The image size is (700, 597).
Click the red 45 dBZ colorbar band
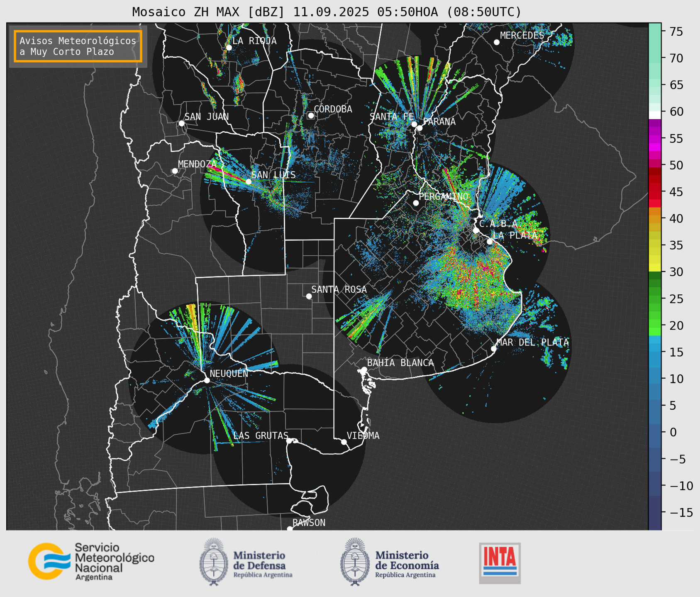coord(655,192)
